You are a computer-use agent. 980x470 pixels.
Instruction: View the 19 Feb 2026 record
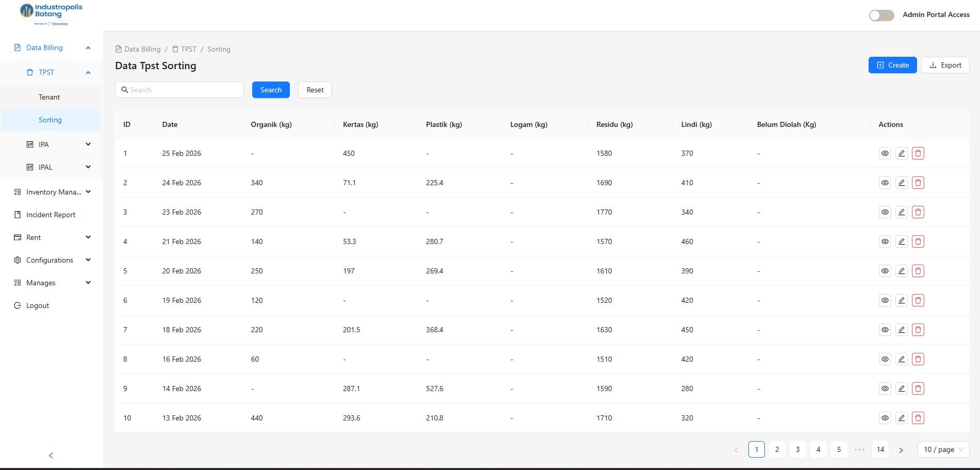point(885,300)
